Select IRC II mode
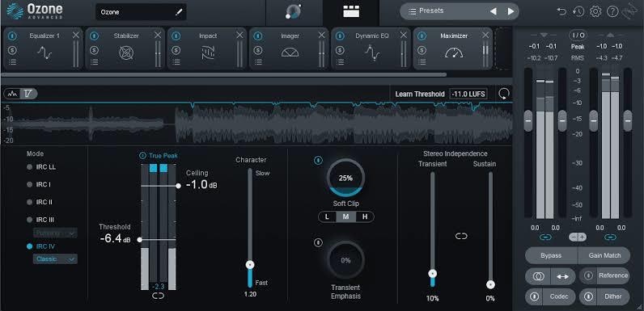 [x=40, y=202]
